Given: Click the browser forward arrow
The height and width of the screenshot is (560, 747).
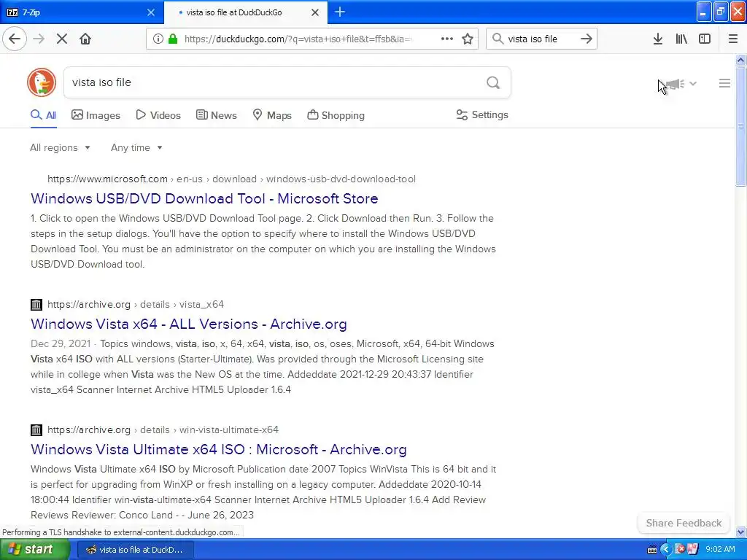Looking at the screenshot, I should (x=39, y=39).
